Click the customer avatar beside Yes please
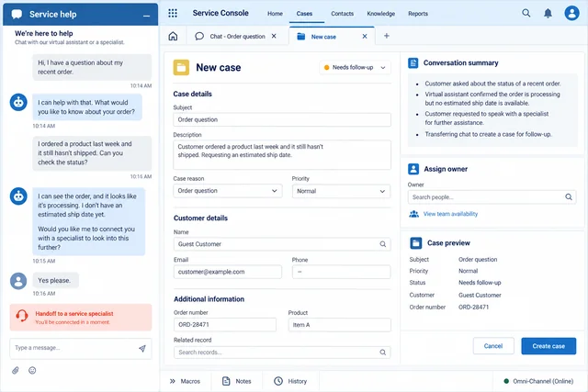 tap(18, 281)
